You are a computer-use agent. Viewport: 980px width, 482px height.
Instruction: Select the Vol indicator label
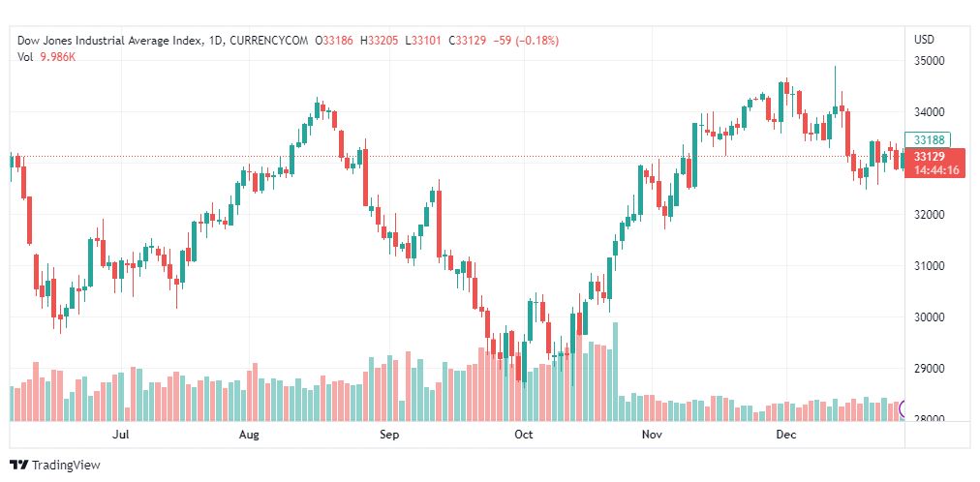click(x=25, y=56)
